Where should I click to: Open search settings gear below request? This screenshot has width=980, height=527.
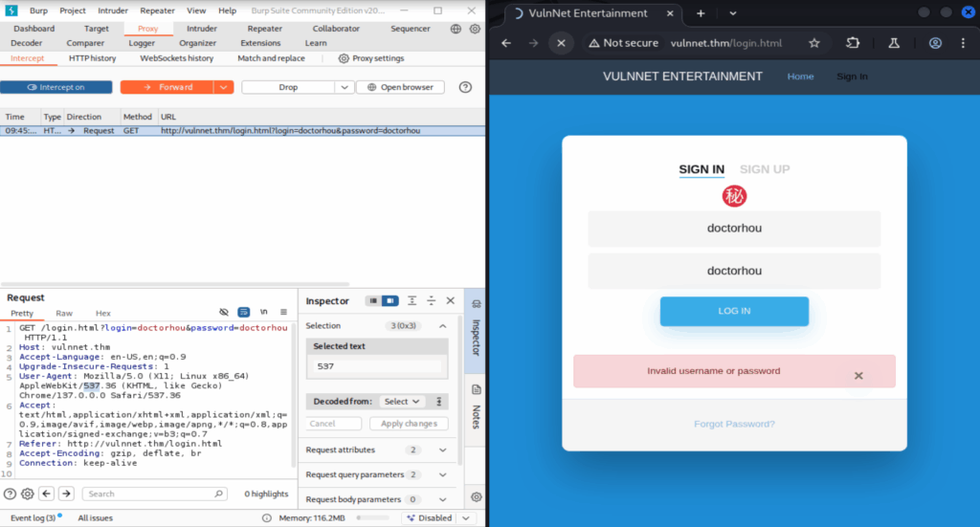click(x=28, y=494)
